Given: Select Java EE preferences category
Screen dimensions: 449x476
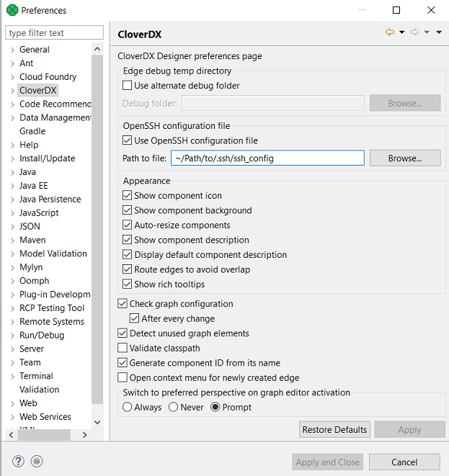Looking at the screenshot, I should pyautogui.click(x=34, y=186).
